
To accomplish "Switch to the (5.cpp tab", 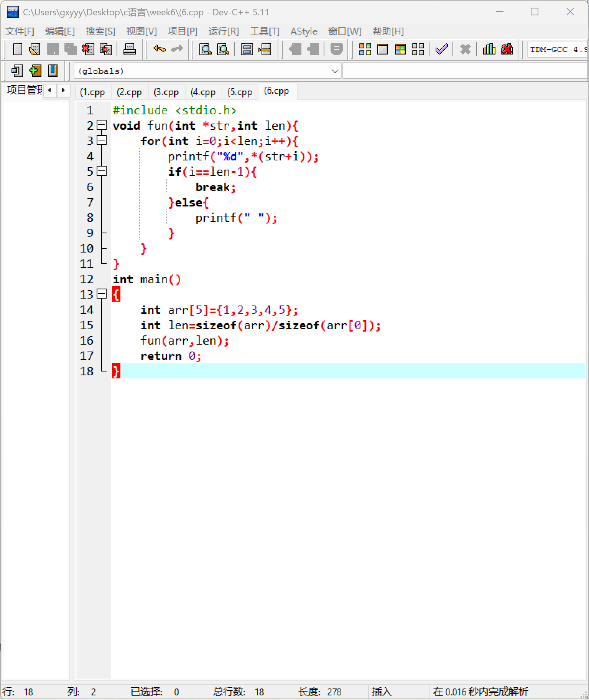I will pyautogui.click(x=240, y=92).
